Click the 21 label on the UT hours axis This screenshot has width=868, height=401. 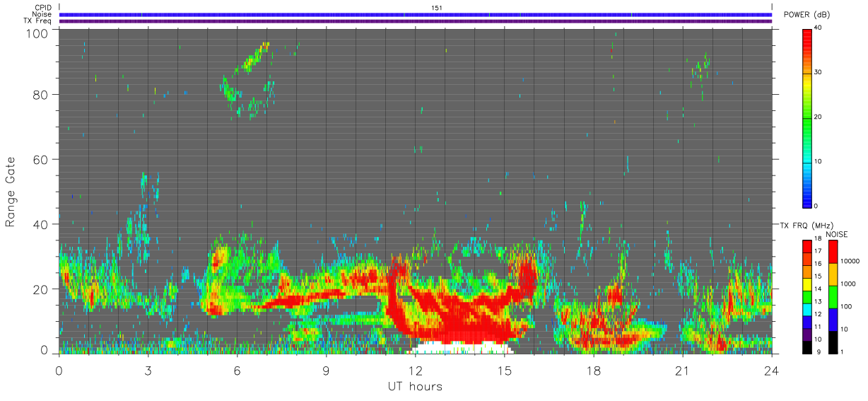pyautogui.click(x=683, y=371)
